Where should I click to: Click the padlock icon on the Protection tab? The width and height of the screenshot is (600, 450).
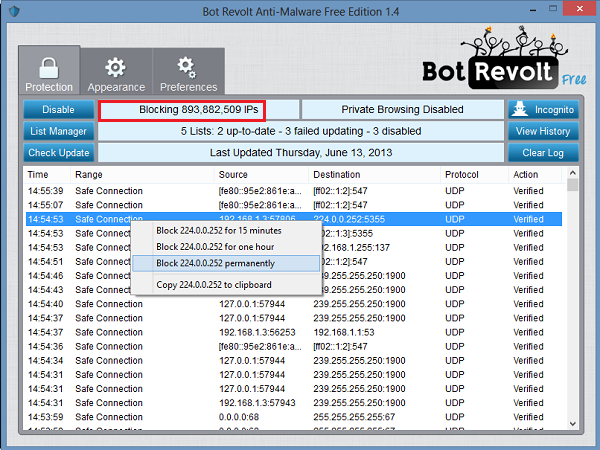(x=49, y=68)
